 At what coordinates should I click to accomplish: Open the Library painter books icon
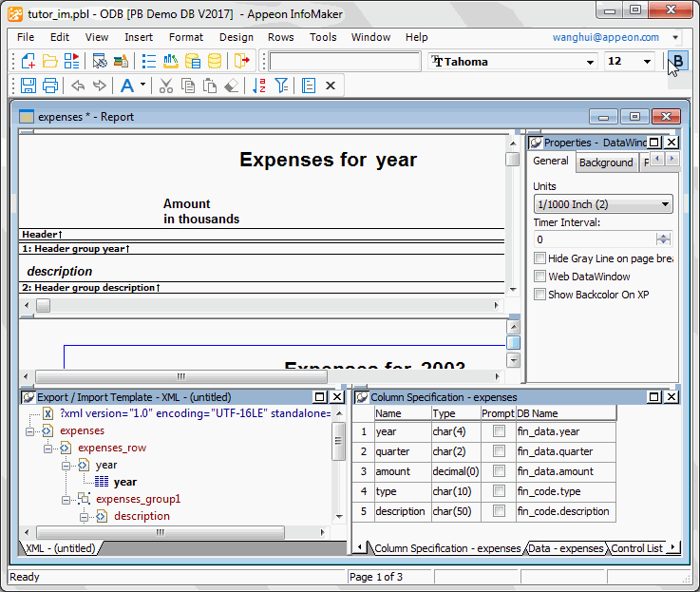[x=121, y=61]
